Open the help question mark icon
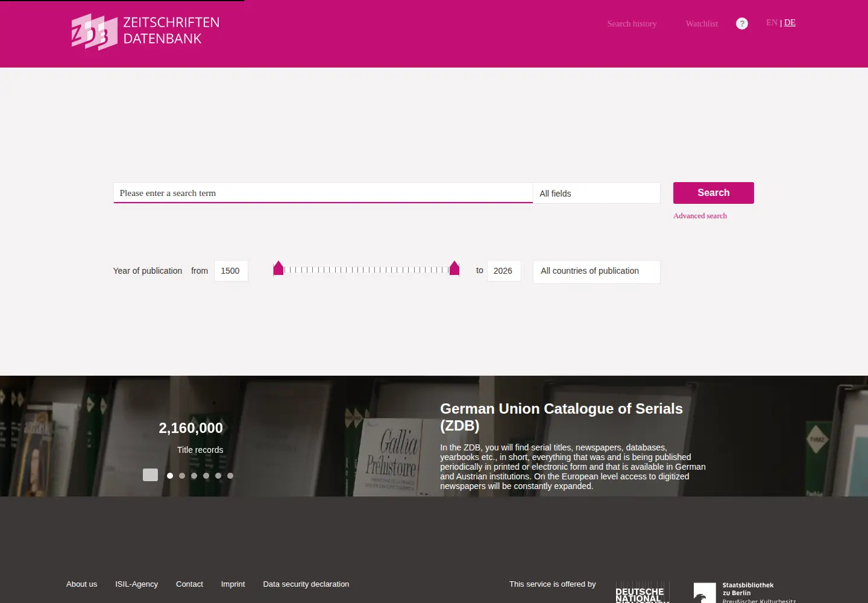 coord(742,24)
